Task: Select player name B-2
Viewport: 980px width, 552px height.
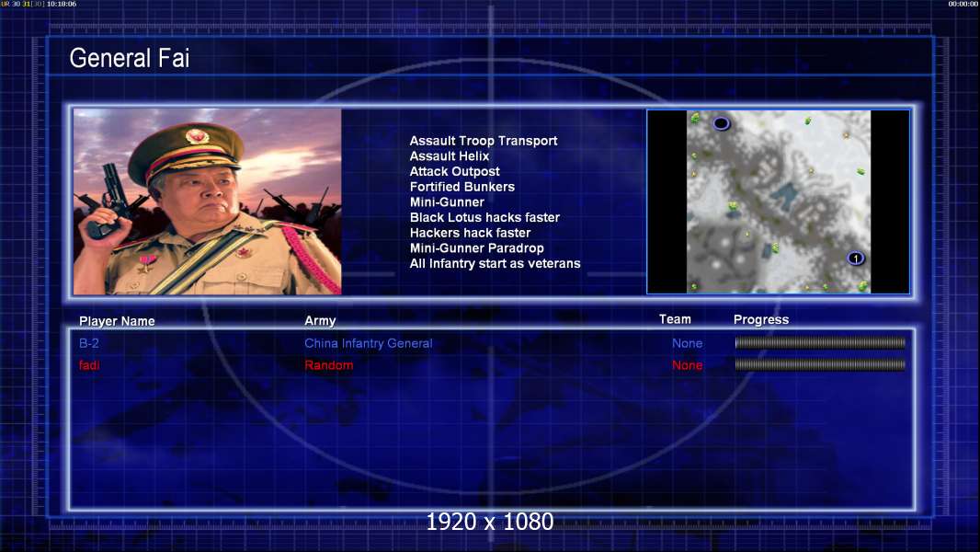Action: point(89,343)
